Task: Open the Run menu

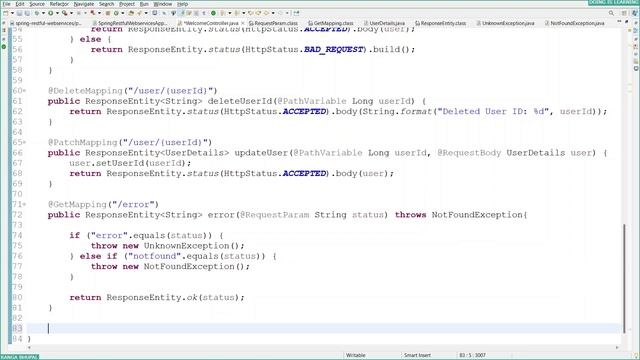Action: tap(144, 4)
